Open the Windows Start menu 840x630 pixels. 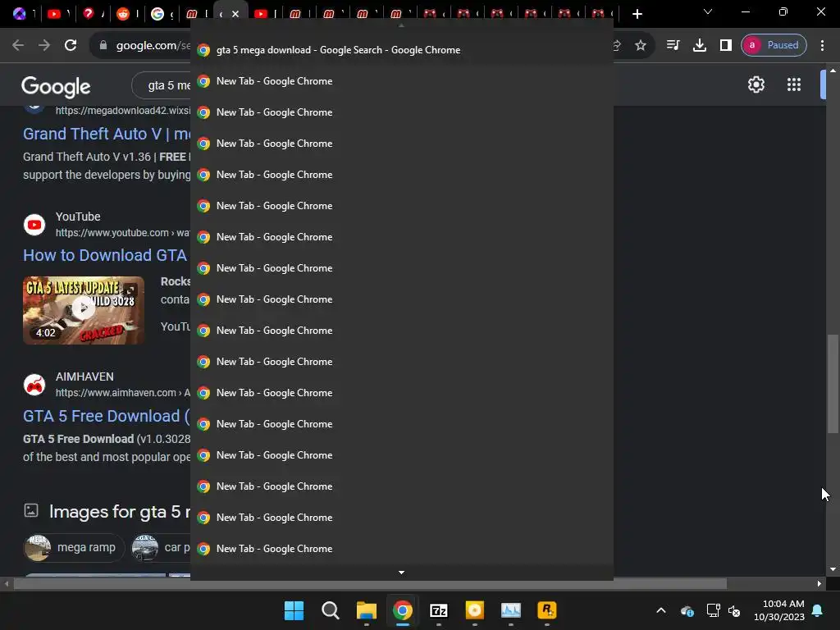coord(294,610)
